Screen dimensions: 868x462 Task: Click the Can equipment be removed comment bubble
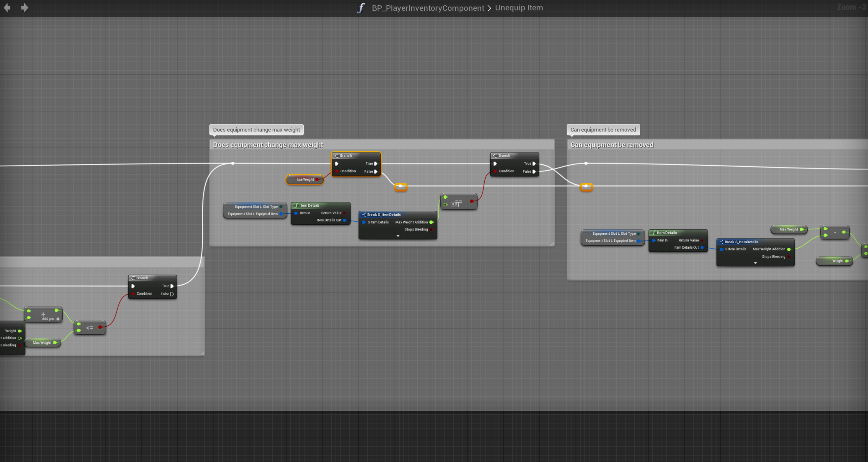[603, 130]
